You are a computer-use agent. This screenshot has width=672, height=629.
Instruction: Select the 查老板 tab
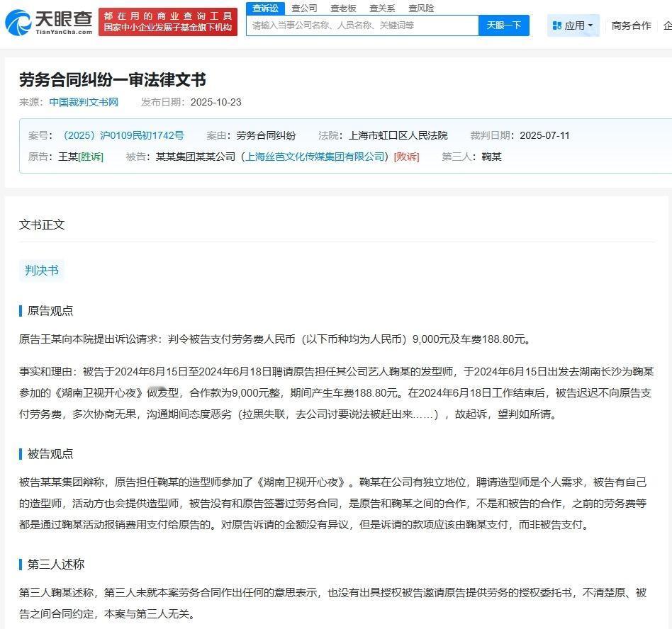(342, 8)
